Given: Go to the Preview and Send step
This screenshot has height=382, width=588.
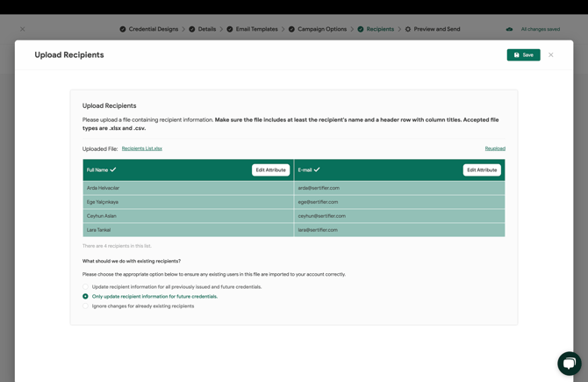Looking at the screenshot, I should click(433, 29).
